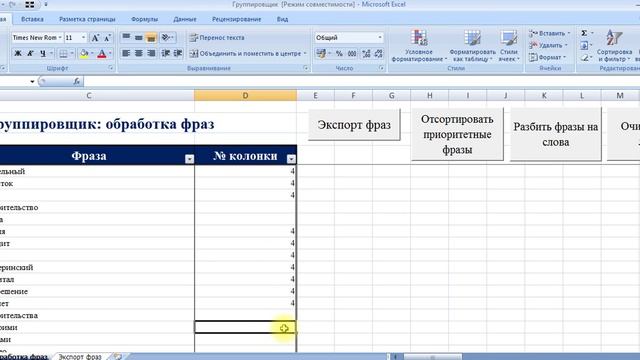The height and width of the screenshot is (360, 640).
Task: Toggle Перенос текста wrap text
Action: pyautogui.click(x=217, y=38)
